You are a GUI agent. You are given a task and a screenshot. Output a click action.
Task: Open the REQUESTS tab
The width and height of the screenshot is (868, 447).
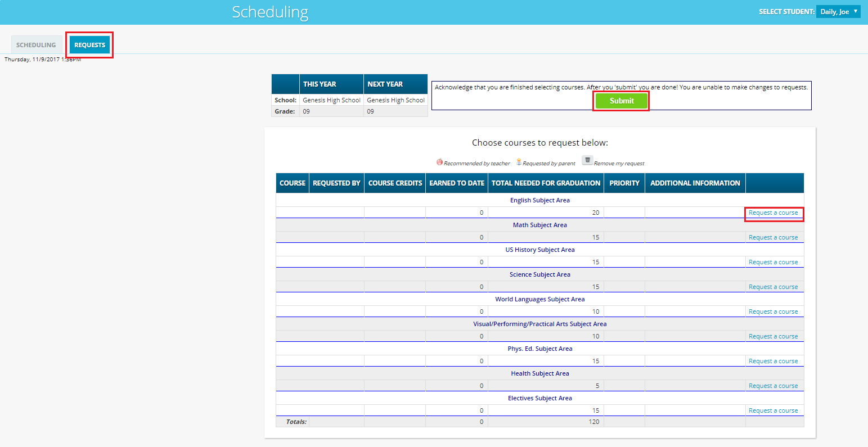coord(89,44)
